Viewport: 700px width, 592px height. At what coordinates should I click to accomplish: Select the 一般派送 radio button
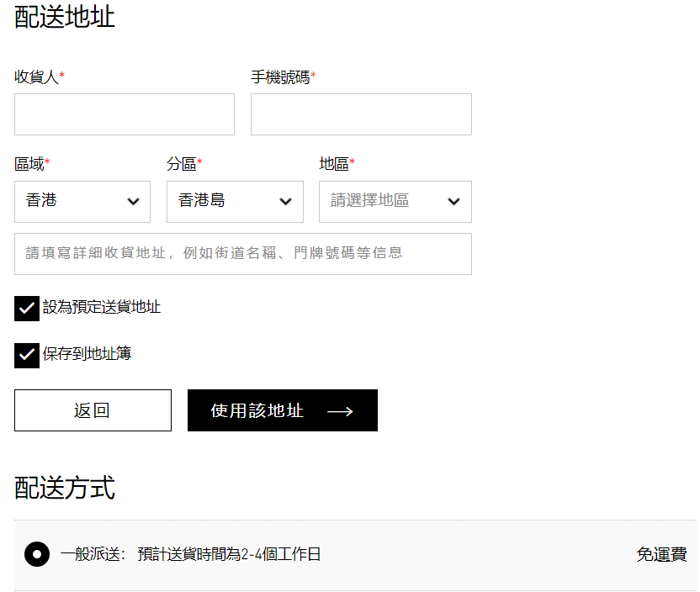[37, 555]
